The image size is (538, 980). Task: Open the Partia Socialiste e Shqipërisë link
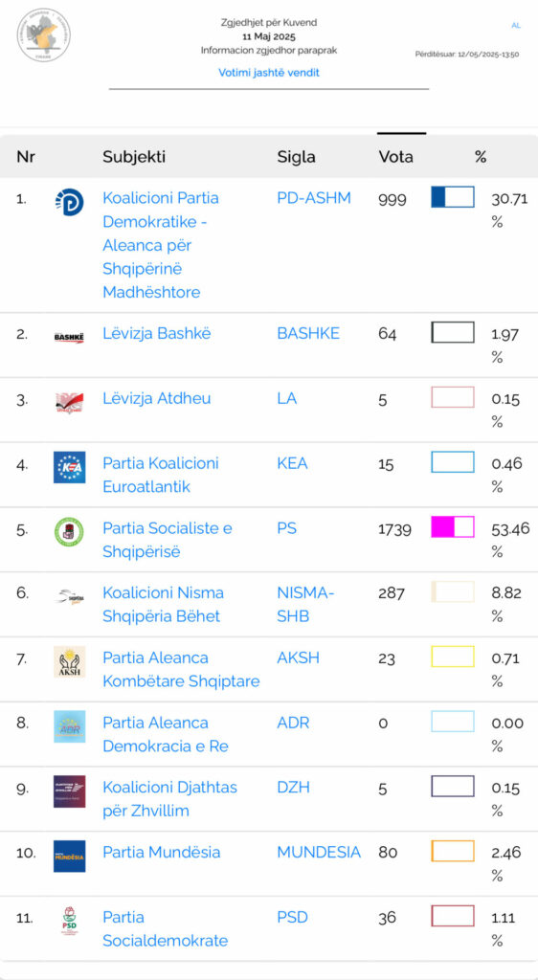click(x=168, y=540)
